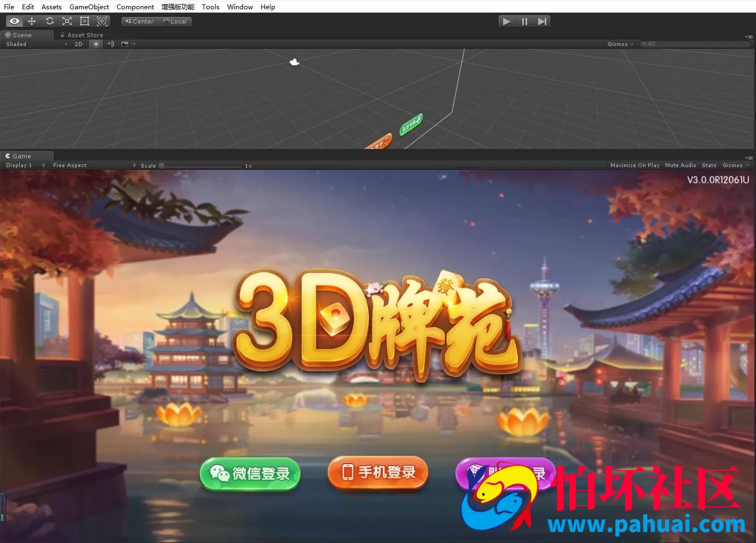Adjust the Game view Scale slider
This screenshot has height=543, width=756.
[x=201, y=165]
